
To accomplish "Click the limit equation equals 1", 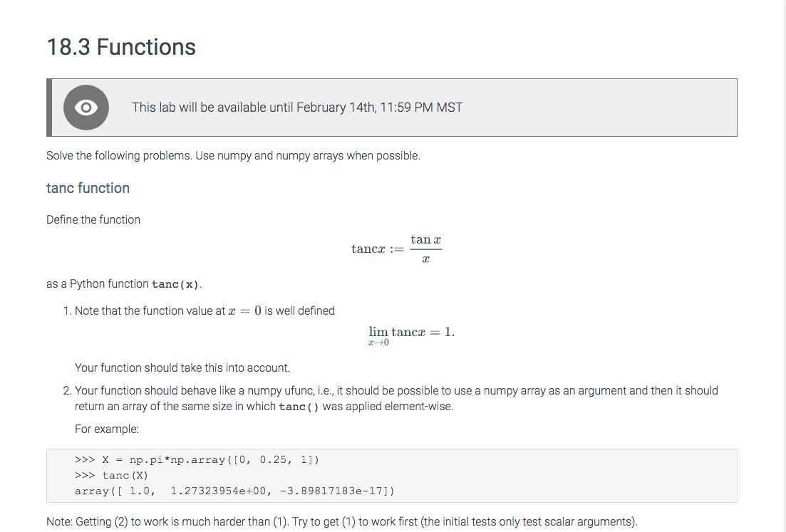I will [x=412, y=335].
